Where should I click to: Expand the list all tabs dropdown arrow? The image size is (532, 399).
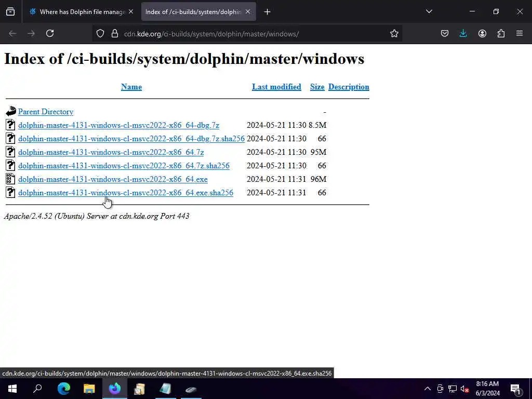[429, 12]
